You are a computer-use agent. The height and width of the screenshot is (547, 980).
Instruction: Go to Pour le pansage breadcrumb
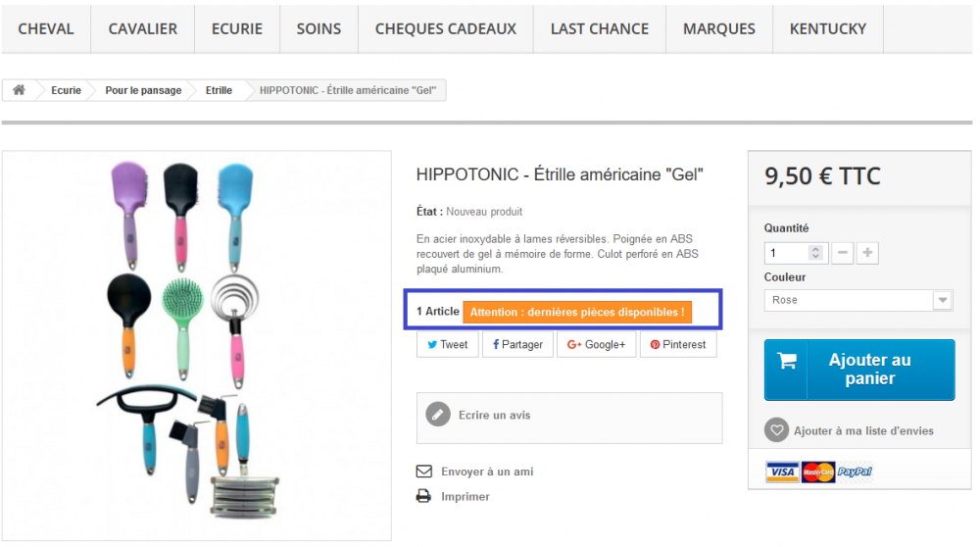pyautogui.click(x=143, y=90)
